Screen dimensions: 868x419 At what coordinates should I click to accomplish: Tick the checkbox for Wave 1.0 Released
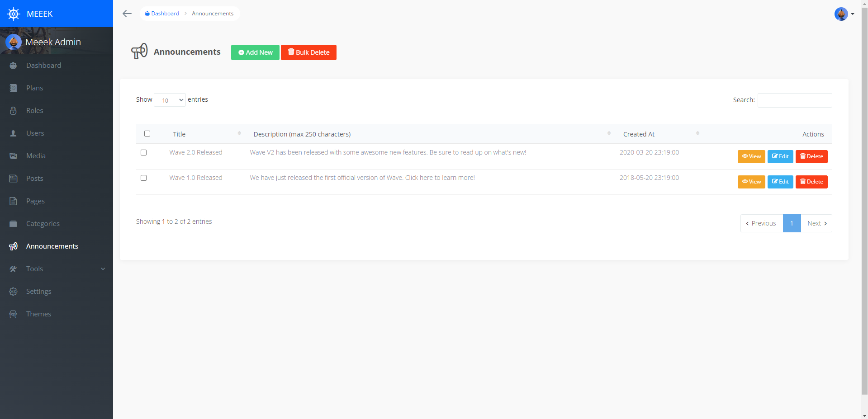click(x=144, y=178)
